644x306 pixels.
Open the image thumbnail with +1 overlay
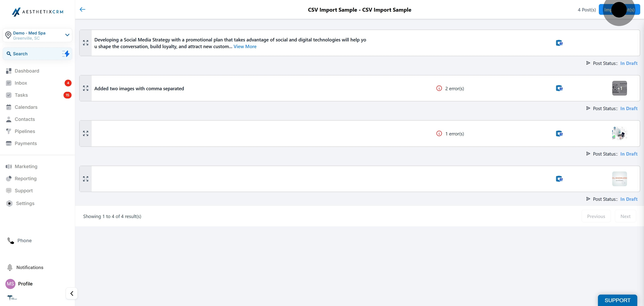pos(619,88)
